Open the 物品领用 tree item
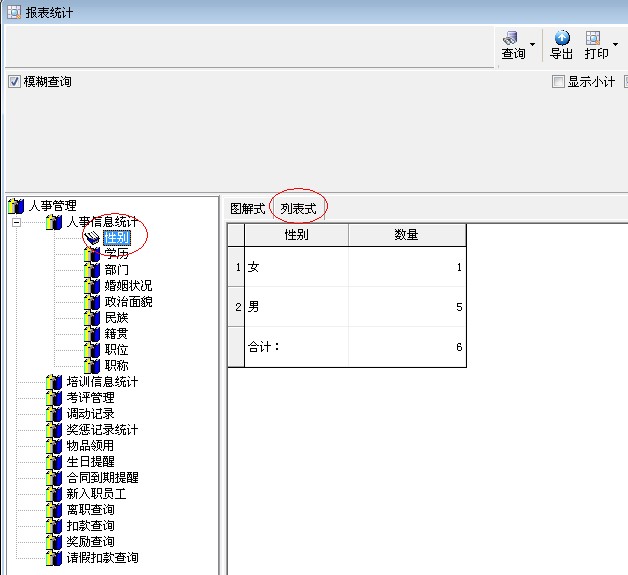 click(x=91, y=446)
